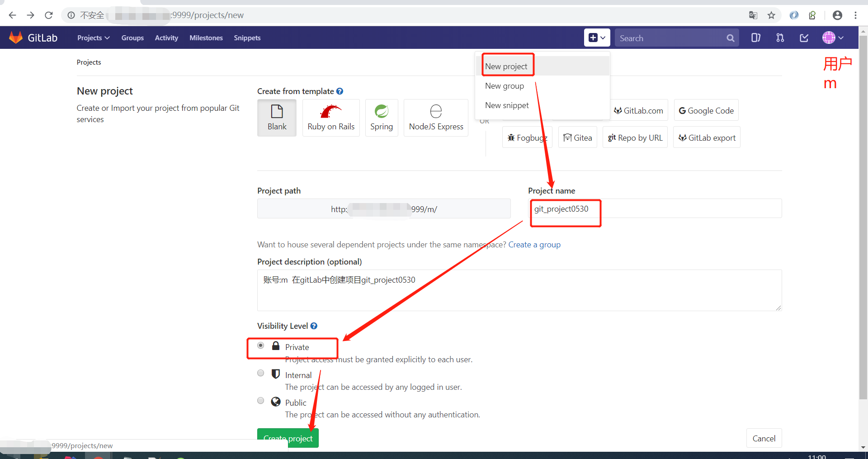Import project from Gitea
This screenshot has height=459, width=868.
pyautogui.click(x=578, y=137)
